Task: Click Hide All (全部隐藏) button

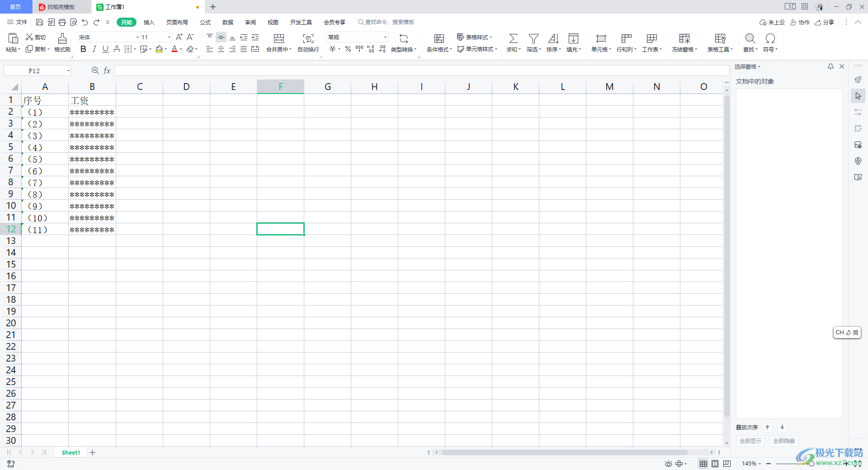Action: [x=784, y=441]
